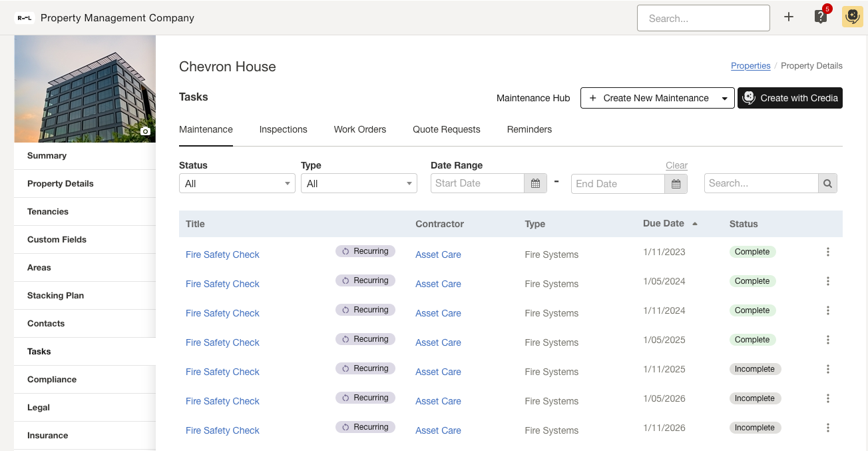Click the camera icon on property photo

tap(145, 131)
